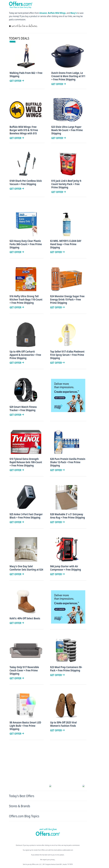Click the Hefty trash bags box image
This screenshot has height=868, width=109.
click(26, 279)
